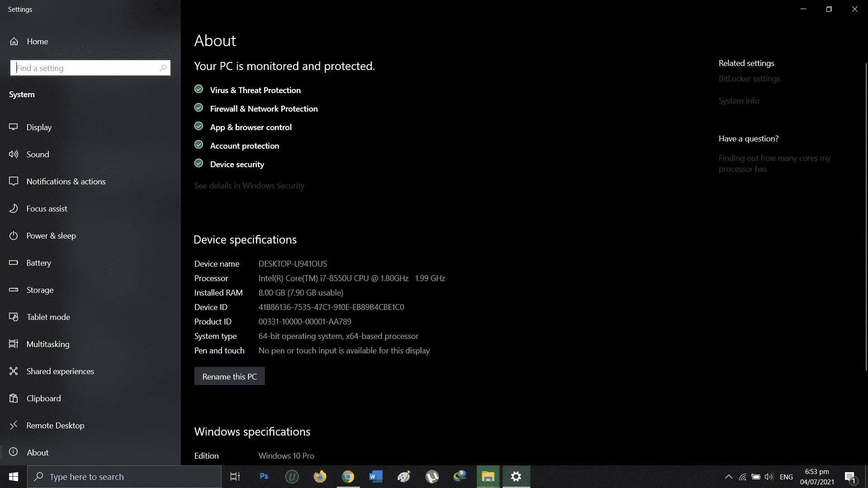Open the clock and calendar flyout
This screenshot has width=868, height=488.
pyautogui.click(x=817, y=477)
